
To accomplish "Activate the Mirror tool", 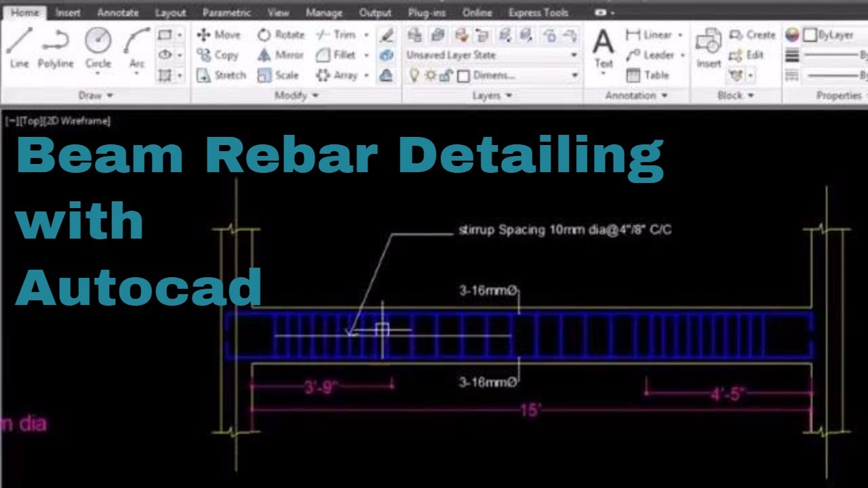I will [x=279, y=55].
